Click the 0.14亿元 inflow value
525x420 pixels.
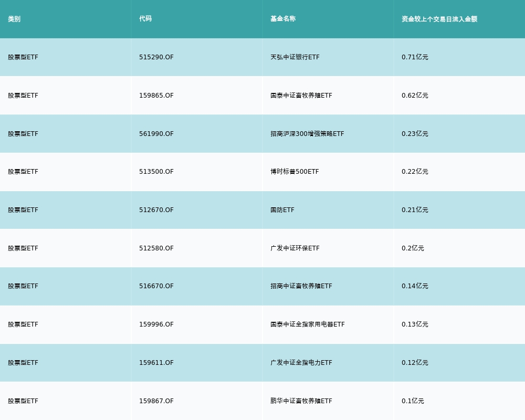(415, 286)
